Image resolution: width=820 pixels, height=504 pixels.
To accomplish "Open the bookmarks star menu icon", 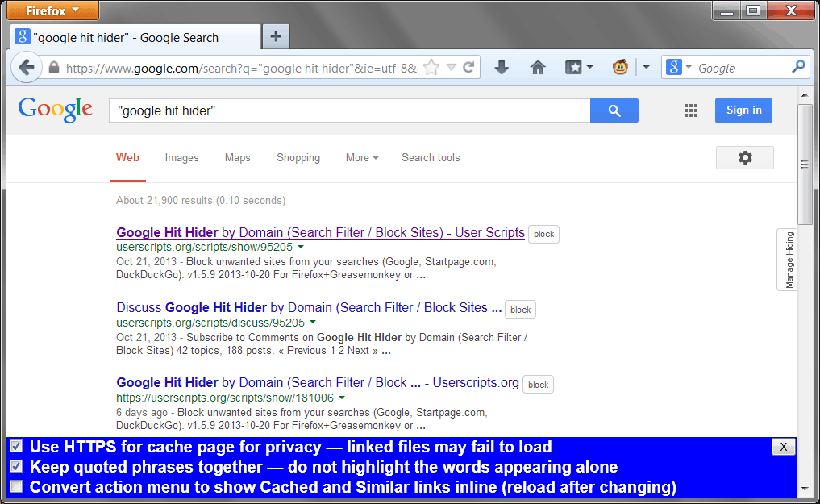I will (x=578, y=68).
